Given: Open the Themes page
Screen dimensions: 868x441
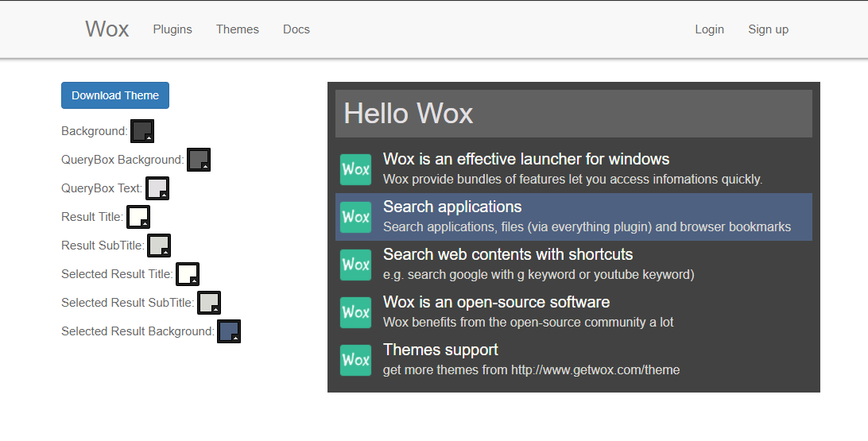Looking at the screenshot, I should coord(238,29).
